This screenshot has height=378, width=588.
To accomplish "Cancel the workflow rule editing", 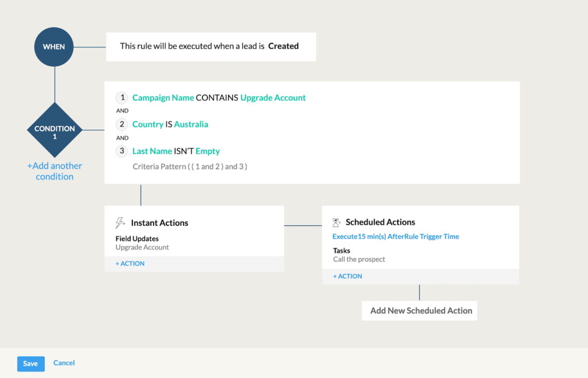I will tap(64, 363).
